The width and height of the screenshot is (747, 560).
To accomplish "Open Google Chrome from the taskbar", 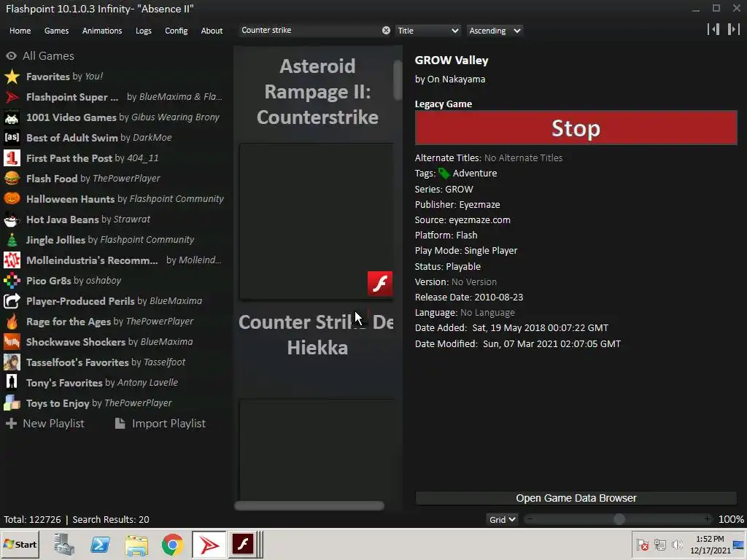I will click(x=172, y=544).
